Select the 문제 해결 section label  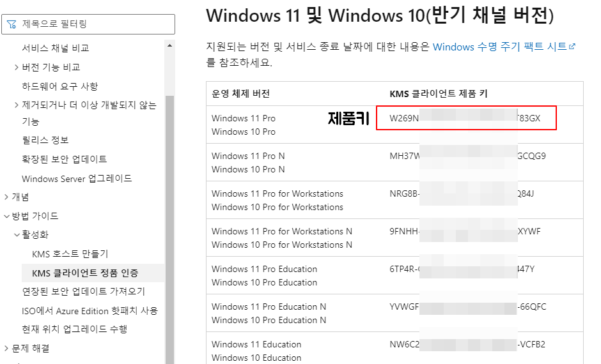[31, 348]
